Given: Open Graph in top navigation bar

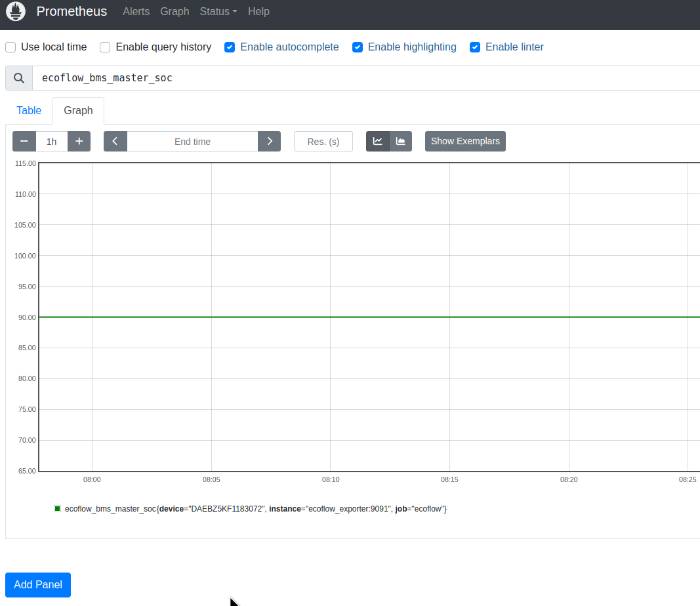Looking at the screenshot, I should (175, 12).
